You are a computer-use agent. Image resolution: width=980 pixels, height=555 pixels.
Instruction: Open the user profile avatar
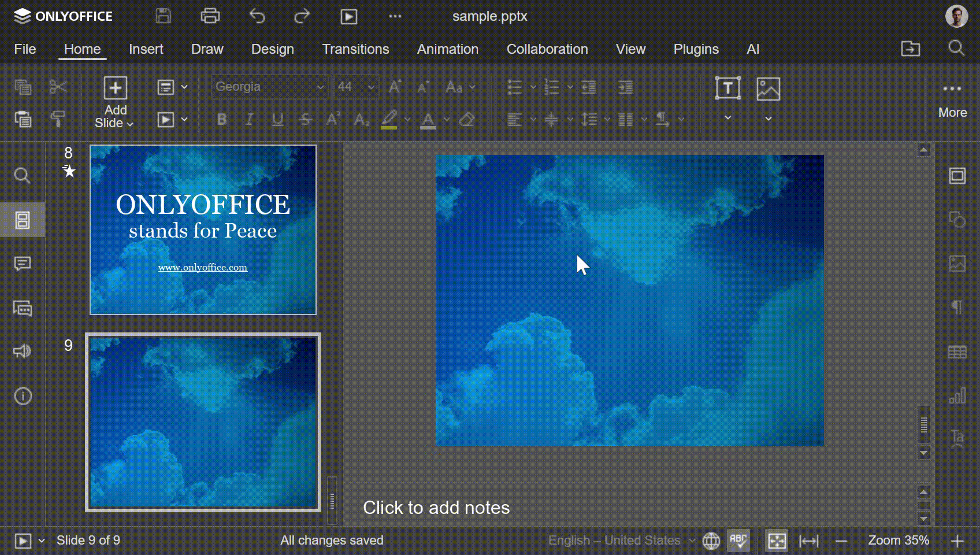(x=956, y=16)
